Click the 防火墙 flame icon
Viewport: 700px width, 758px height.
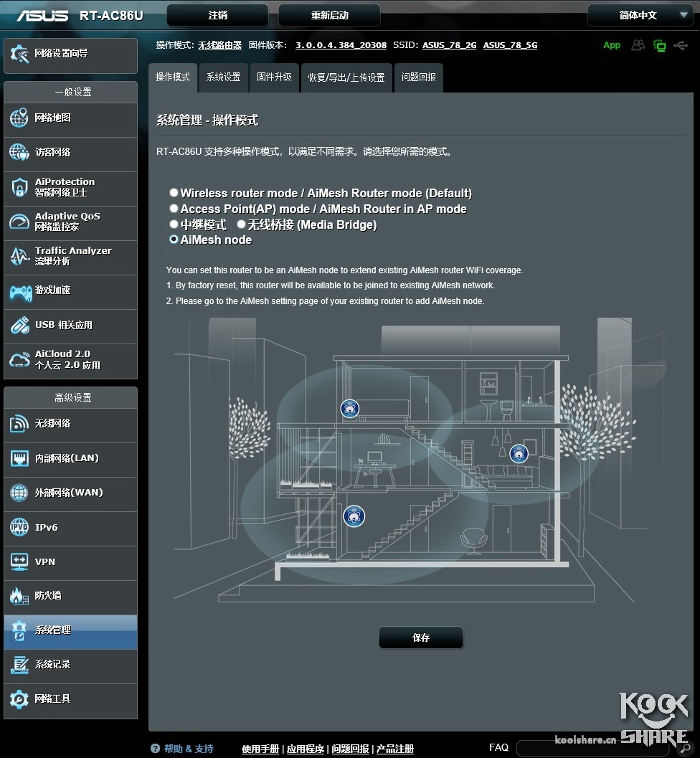(19, 596)
